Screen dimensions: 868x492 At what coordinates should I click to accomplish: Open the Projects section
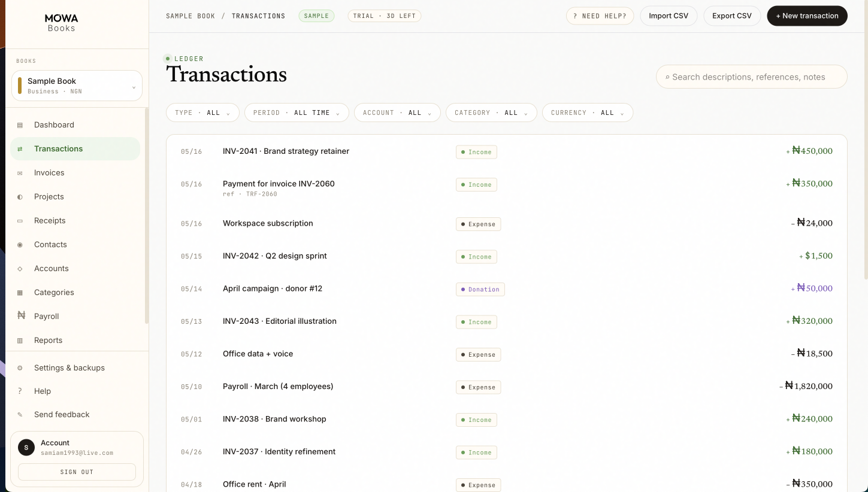(x=75, y=197)
